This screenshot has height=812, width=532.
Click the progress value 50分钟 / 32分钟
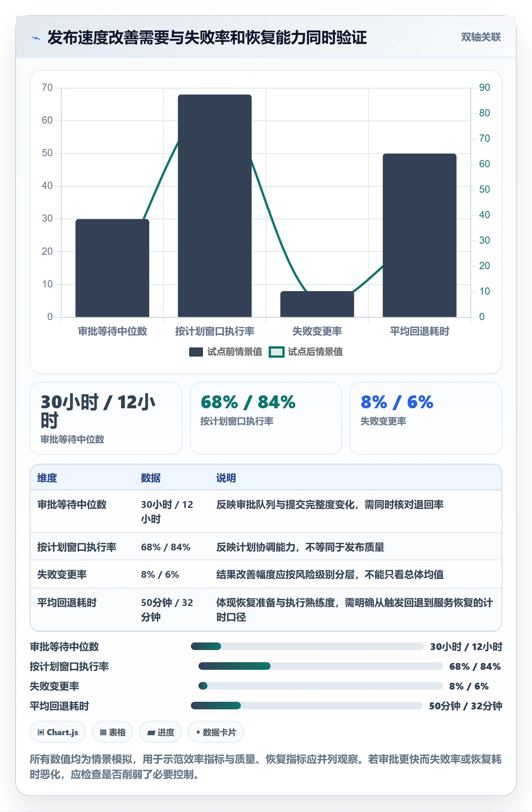click(x=465, y=706)
